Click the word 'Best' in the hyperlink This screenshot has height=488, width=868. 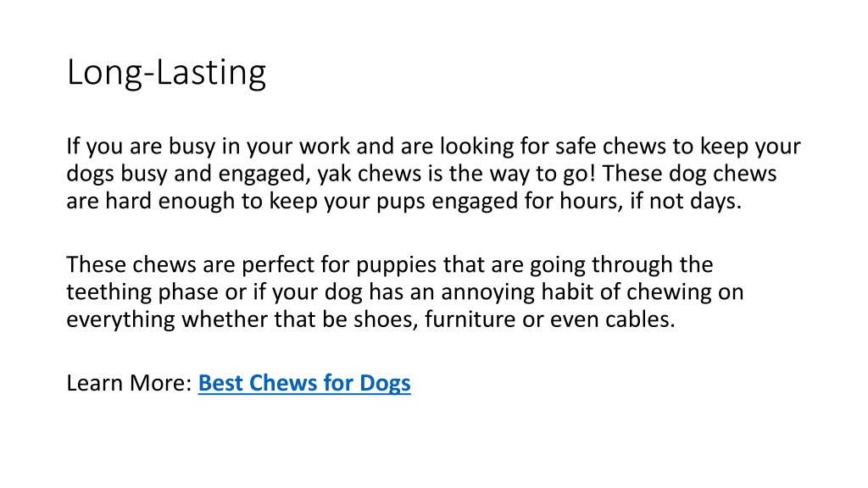pos(220,383)
